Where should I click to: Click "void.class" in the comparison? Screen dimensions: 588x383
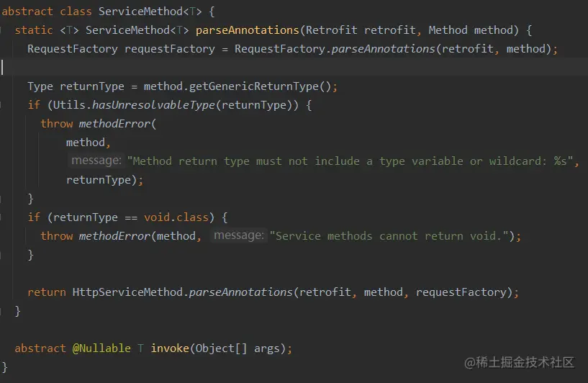[176, 217]
